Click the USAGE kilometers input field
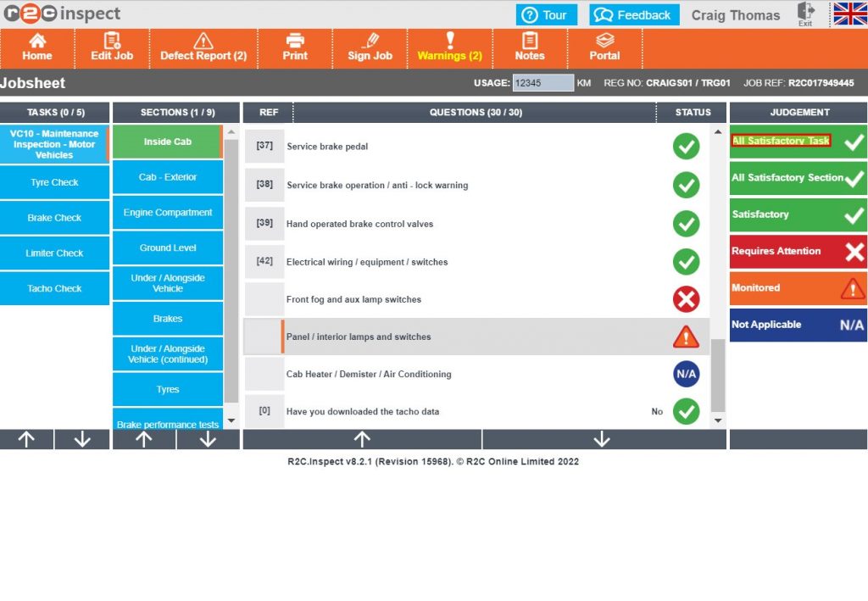868x601 pixels. [542, 83]
